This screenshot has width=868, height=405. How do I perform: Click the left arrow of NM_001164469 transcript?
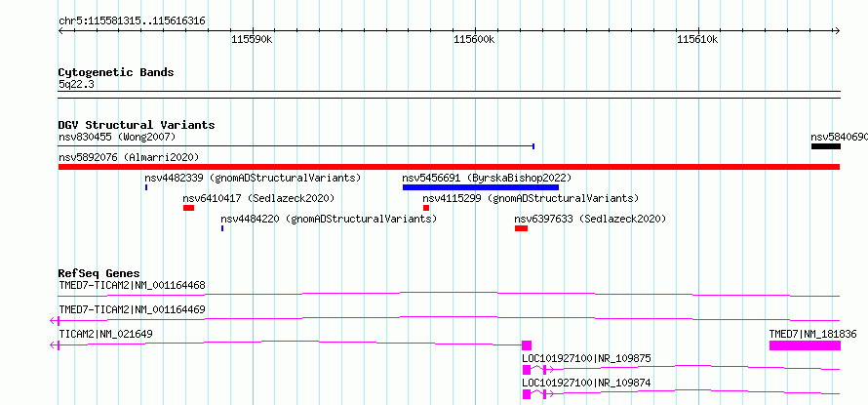tap(55, 320)
